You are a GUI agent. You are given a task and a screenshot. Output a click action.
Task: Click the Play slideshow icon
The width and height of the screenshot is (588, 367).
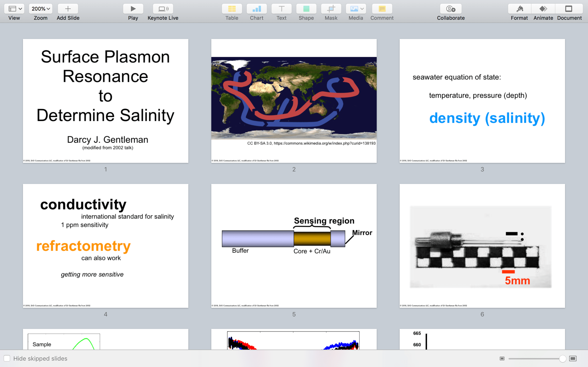(x=133, y=9)
